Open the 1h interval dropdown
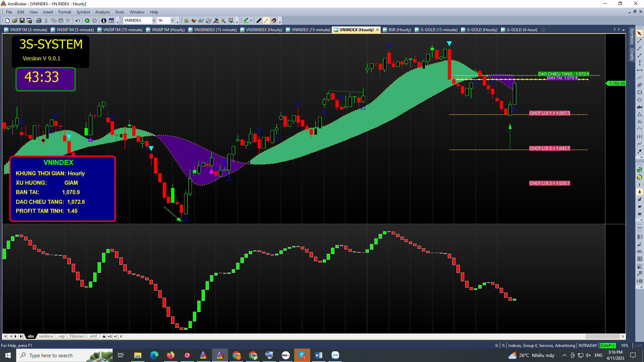644x362 pixels. pos(172,21)
